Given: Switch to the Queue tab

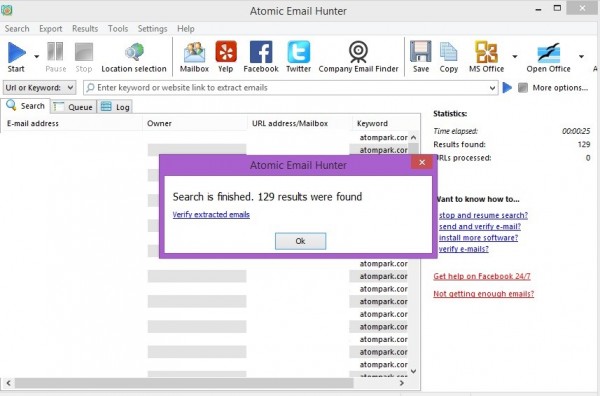Looking at the screenshot, I should [73, 107].
